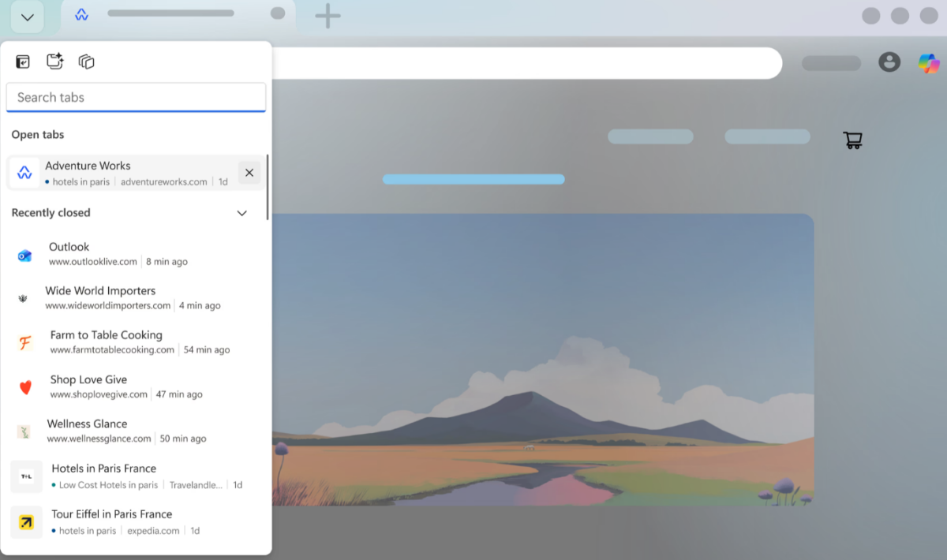Select the Expedia icon beside Tour Eiffel
Screen dimensions: 947x560
tap(26, 522)
